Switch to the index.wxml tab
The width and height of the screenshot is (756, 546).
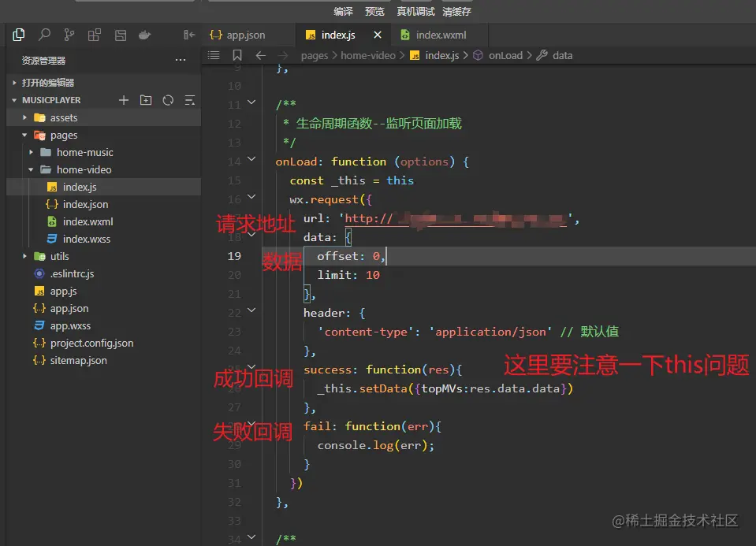click(439, 35)
